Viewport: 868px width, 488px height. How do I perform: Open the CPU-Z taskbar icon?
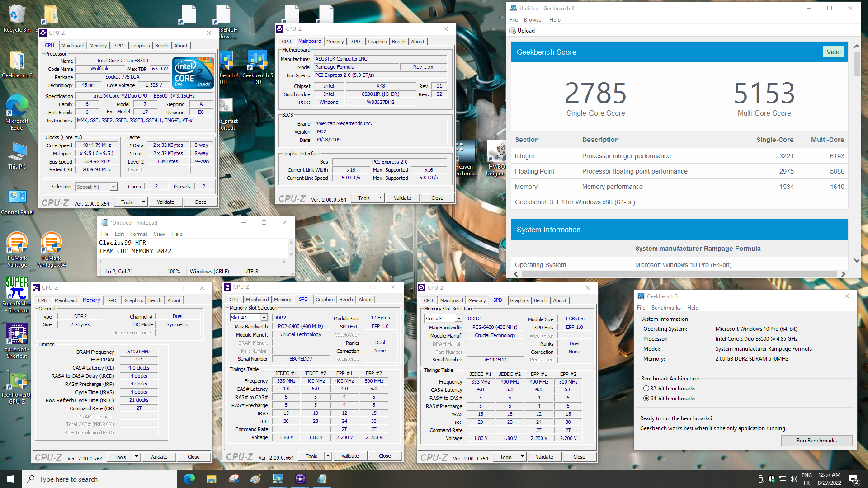300,479
